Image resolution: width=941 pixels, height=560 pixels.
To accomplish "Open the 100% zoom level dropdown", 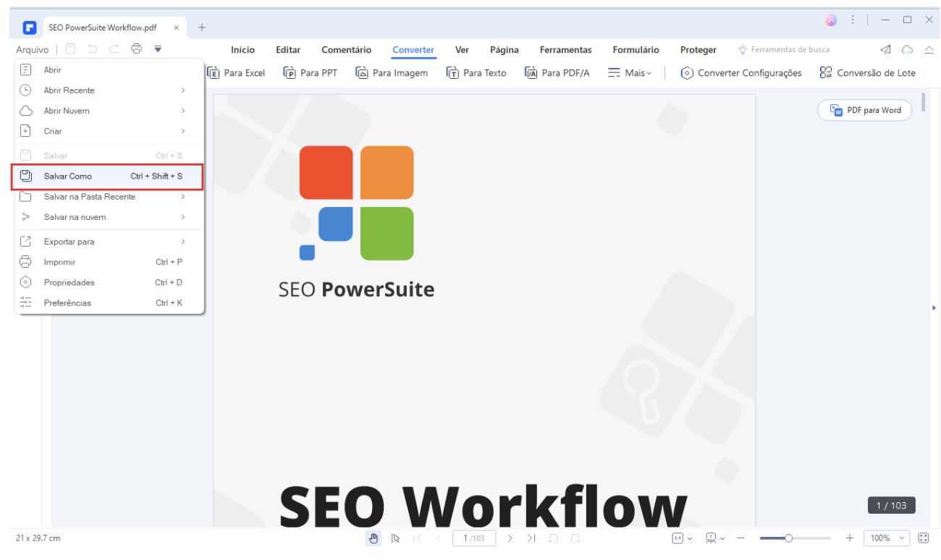I will [887, 538].
